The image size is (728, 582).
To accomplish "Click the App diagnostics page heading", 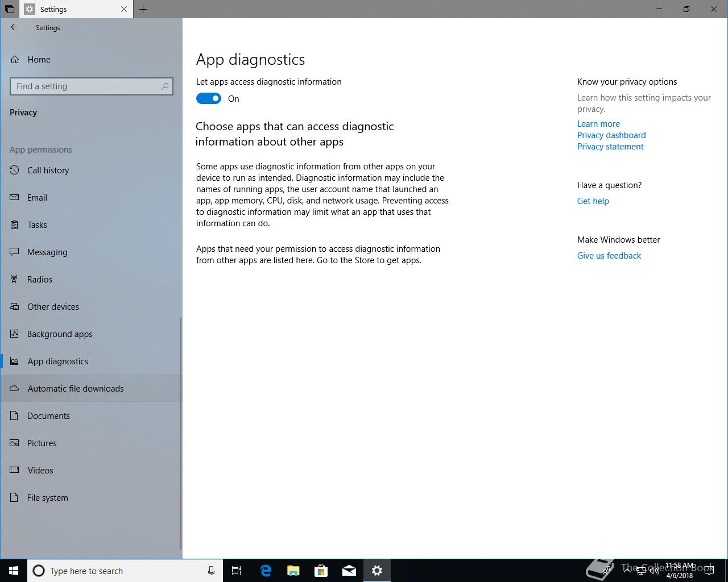I will pyautogui.click(x=250, y=59).
